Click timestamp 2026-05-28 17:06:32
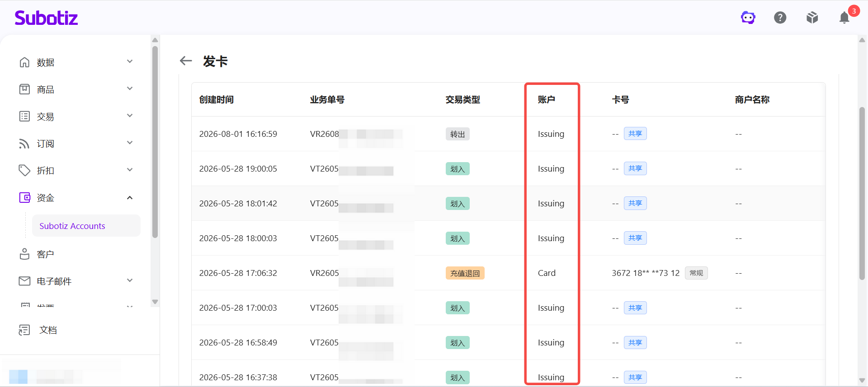Image resolution: width=868 pixels, height=387 pixels. [x=238, y=273]
